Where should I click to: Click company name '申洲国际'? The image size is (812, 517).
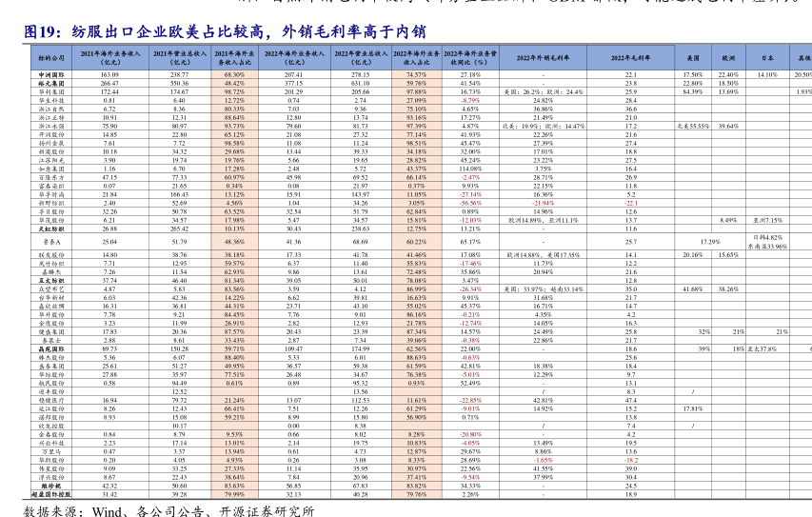tap(51, 74)
